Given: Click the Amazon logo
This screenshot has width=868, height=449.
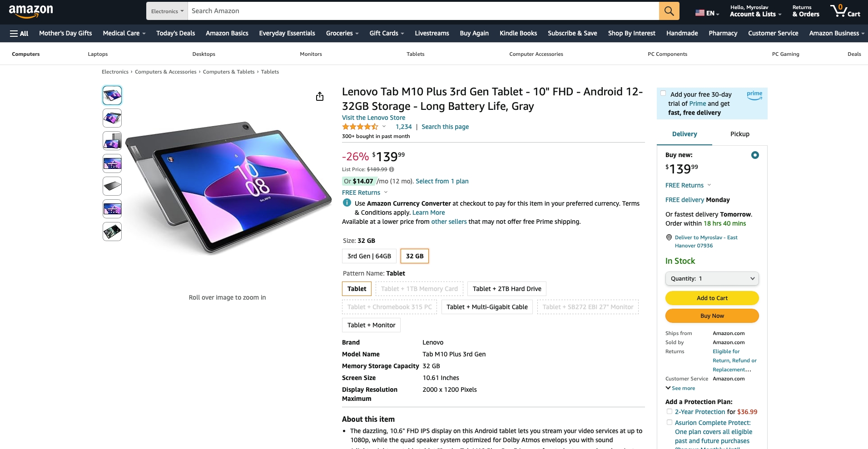Looking at the screenshot, I should (31, 11).
